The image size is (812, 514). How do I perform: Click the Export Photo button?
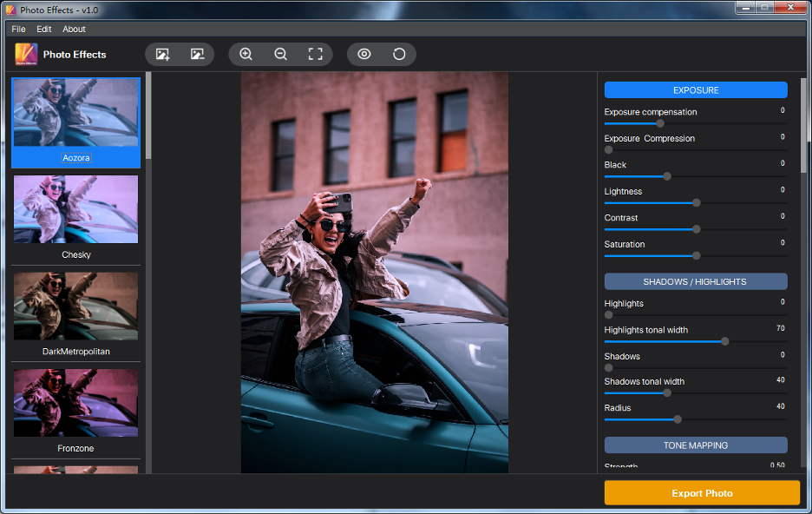pyautogui.click(x=702, y=493)
